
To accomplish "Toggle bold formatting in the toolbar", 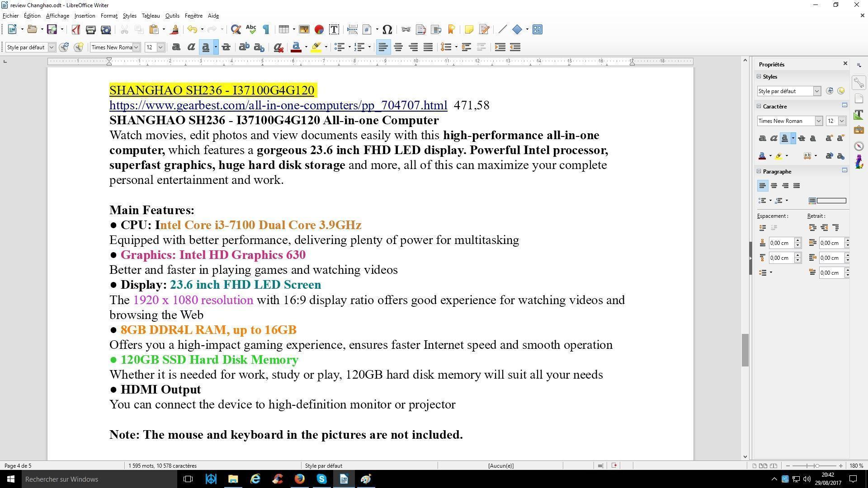I will coord(176,47).
